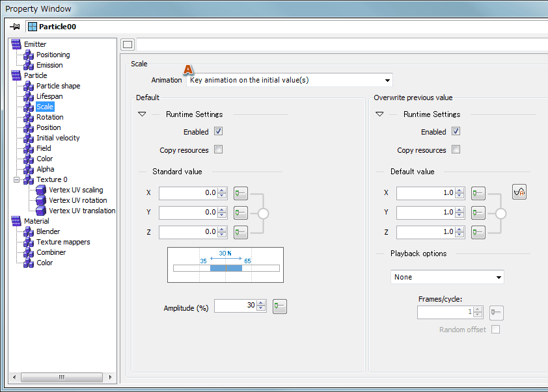The width and height of the screenshot is (548, 392).
Task: Open the Playback options dropdown showing None
Action: (447, 277)
